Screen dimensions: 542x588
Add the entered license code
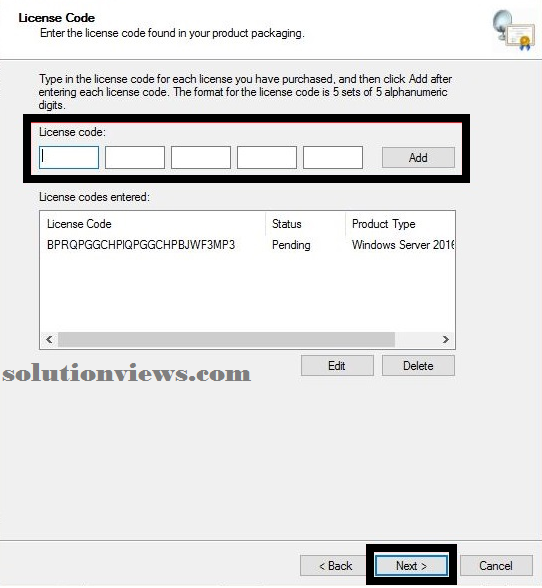(418, 158)
